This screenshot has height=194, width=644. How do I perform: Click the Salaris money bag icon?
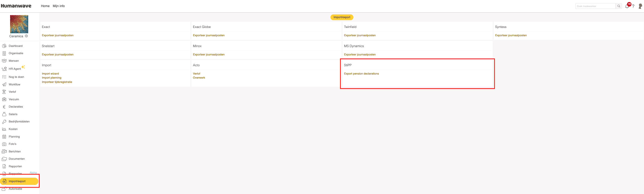point(4,114)
